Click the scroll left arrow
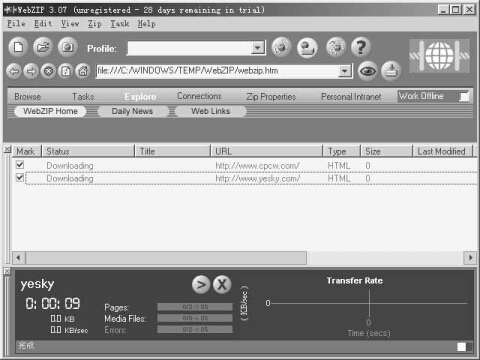 coord(19,258)
